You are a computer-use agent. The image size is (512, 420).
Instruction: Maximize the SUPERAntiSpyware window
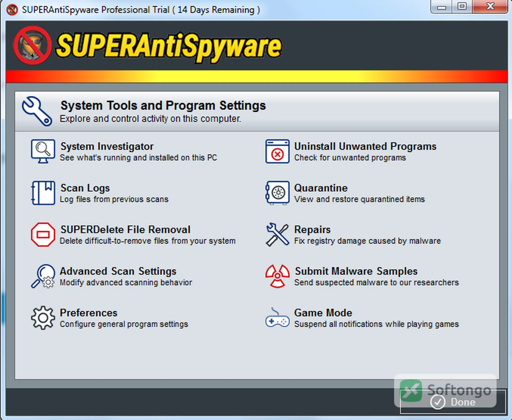pos(462,7)
